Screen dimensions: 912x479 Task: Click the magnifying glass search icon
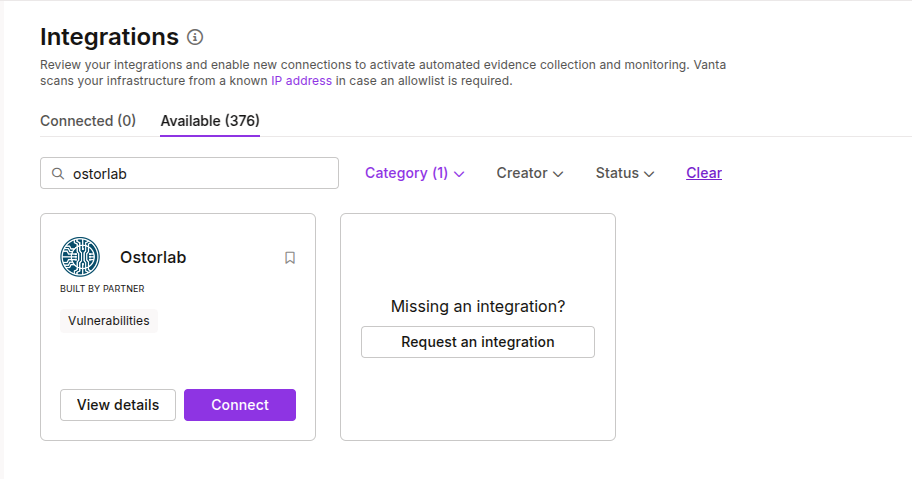tap(58, 173)
